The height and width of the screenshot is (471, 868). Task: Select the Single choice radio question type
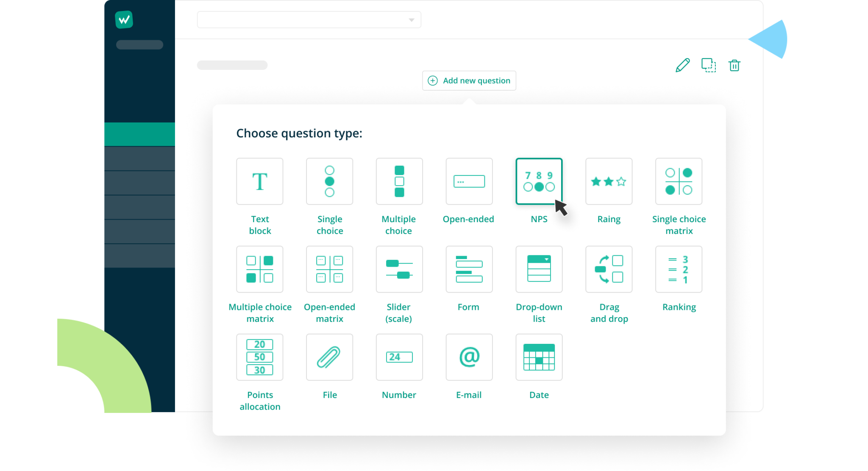pyautogui.click(x=329, y=181)
